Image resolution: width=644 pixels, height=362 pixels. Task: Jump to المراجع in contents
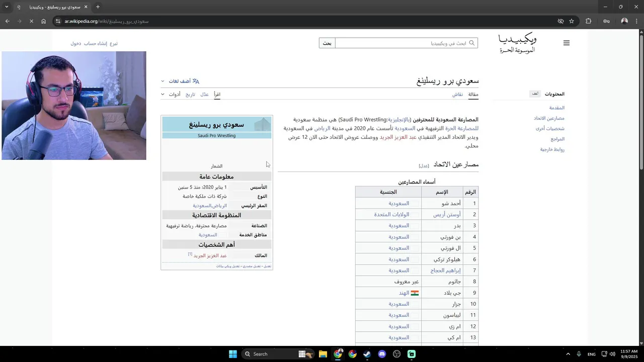[x=557, y=139]
